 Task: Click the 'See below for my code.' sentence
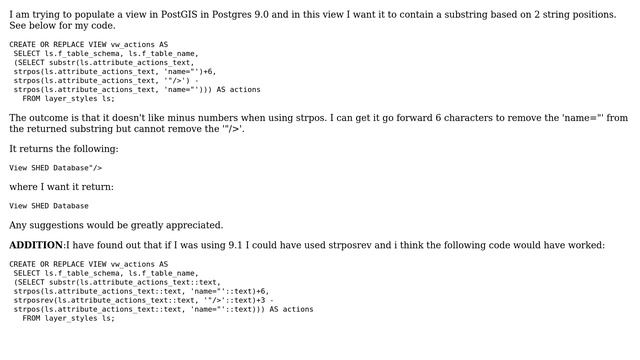[62, 25]
